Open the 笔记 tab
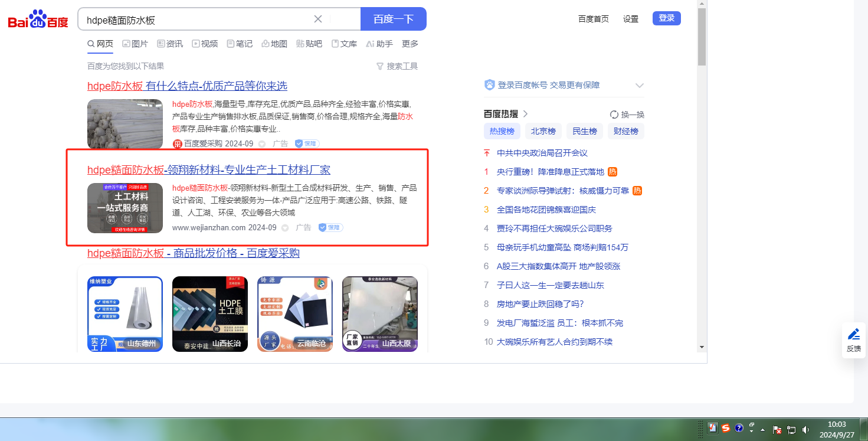868x441 pixels. point(240,44)
